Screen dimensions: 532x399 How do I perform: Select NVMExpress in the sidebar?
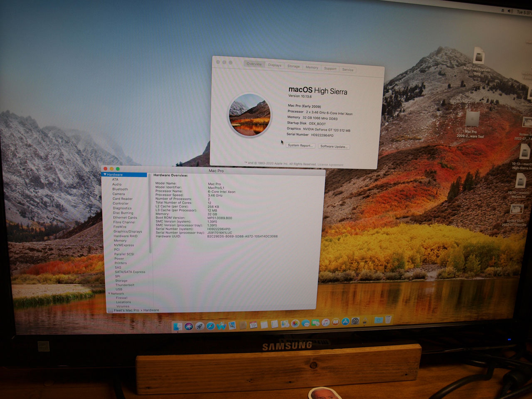[124, 245]
